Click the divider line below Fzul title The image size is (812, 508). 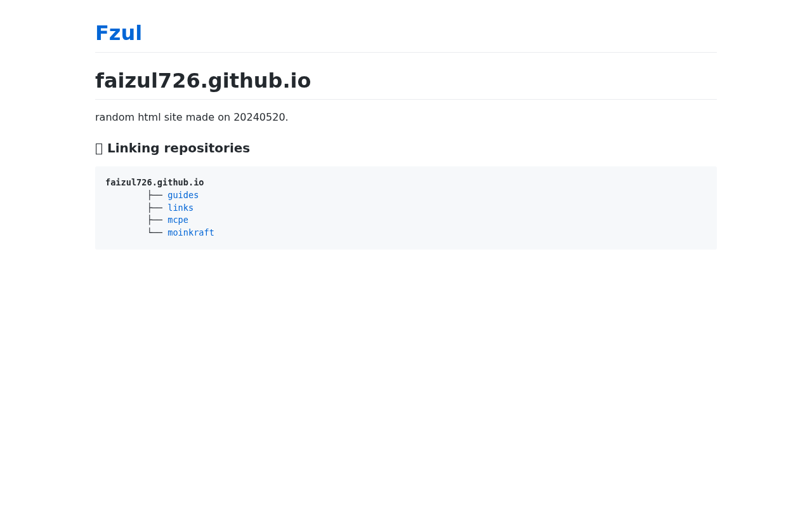pyautogui.click(x=406, y=52)
